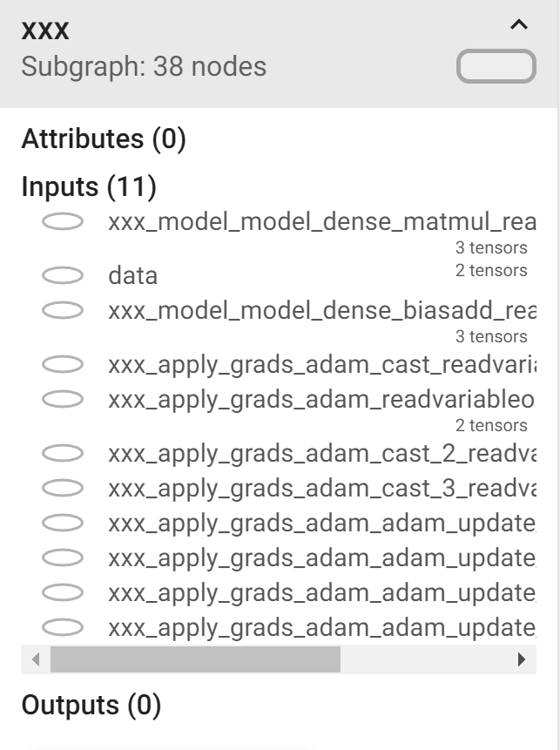Screen dimensions: 560x750
Task: Select the data input entry
Action: click(x=132, y=275)
